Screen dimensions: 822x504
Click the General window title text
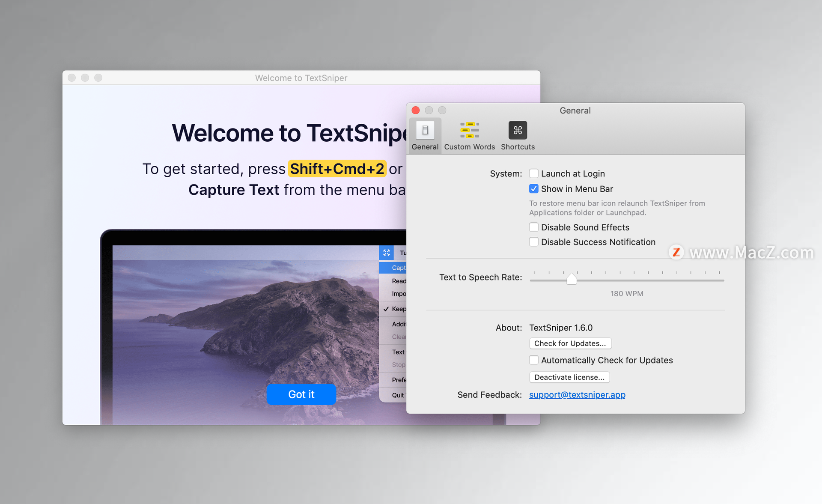pyautogui.click(x=575, y=110)
